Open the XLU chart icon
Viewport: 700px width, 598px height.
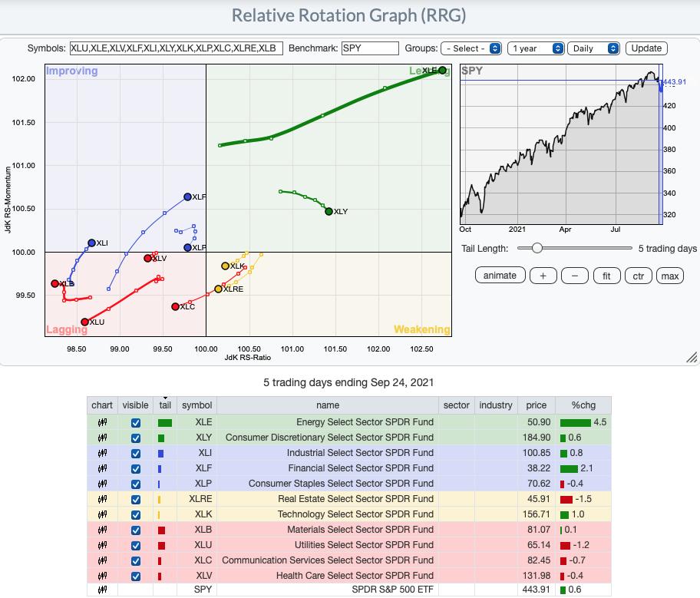(102, 545)
